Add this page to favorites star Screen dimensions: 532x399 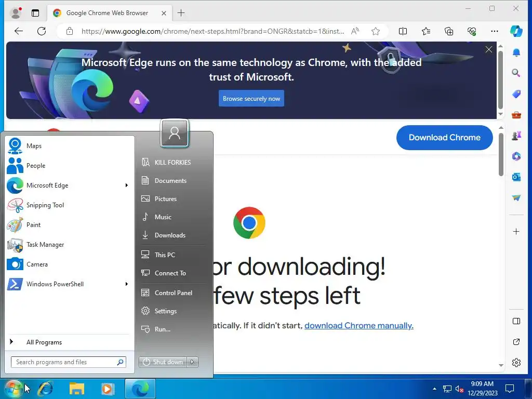tap(376, 31)
